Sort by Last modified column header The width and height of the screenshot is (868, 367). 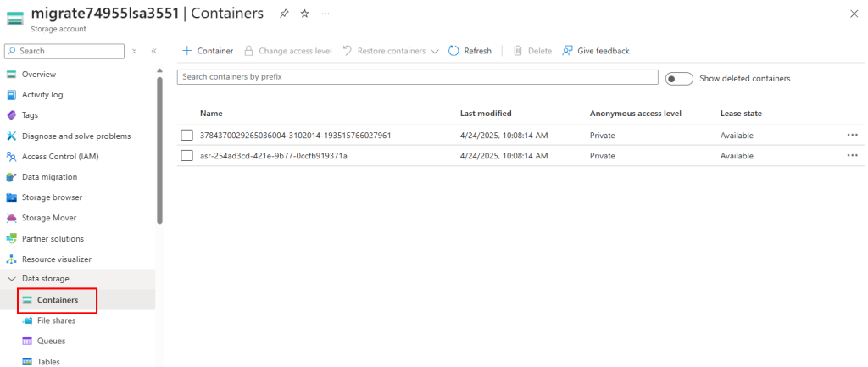486,114
